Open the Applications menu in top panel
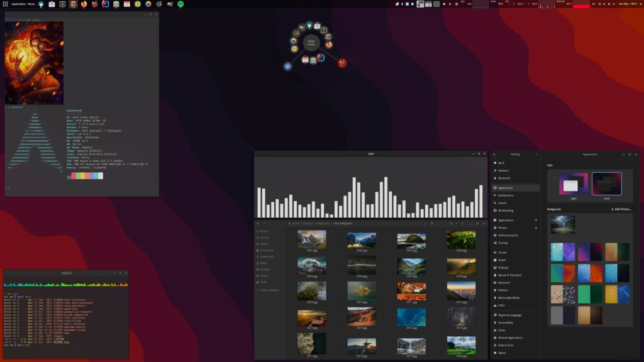 (18, 4)
